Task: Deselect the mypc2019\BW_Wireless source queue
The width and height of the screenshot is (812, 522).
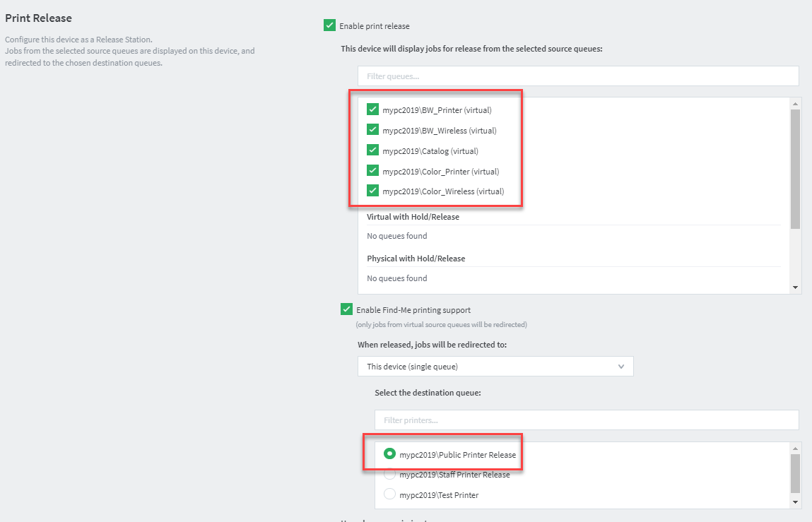Action: pos(372,130)
